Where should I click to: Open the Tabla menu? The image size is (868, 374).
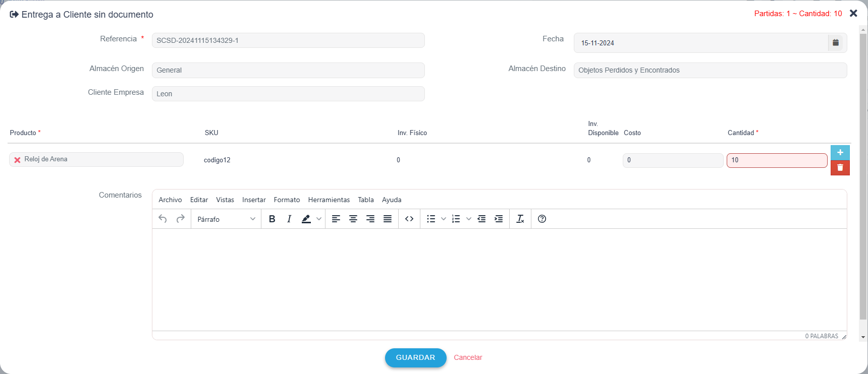point(366,200)
